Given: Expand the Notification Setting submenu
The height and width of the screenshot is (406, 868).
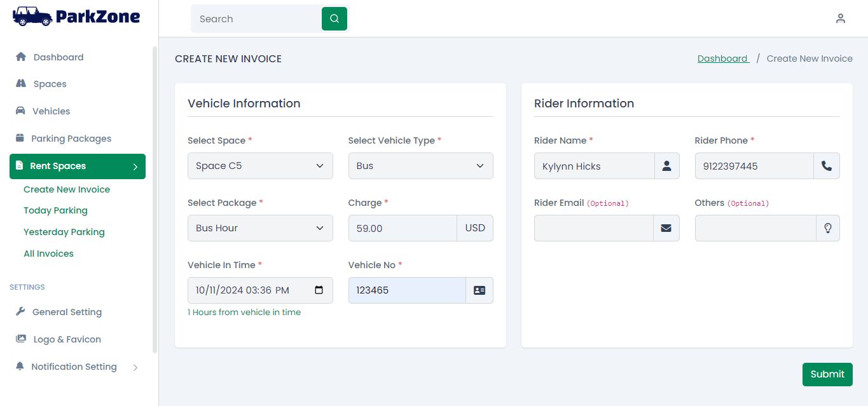Looking at the screenshot, I should pyautogui.click(x=135, y=367).
